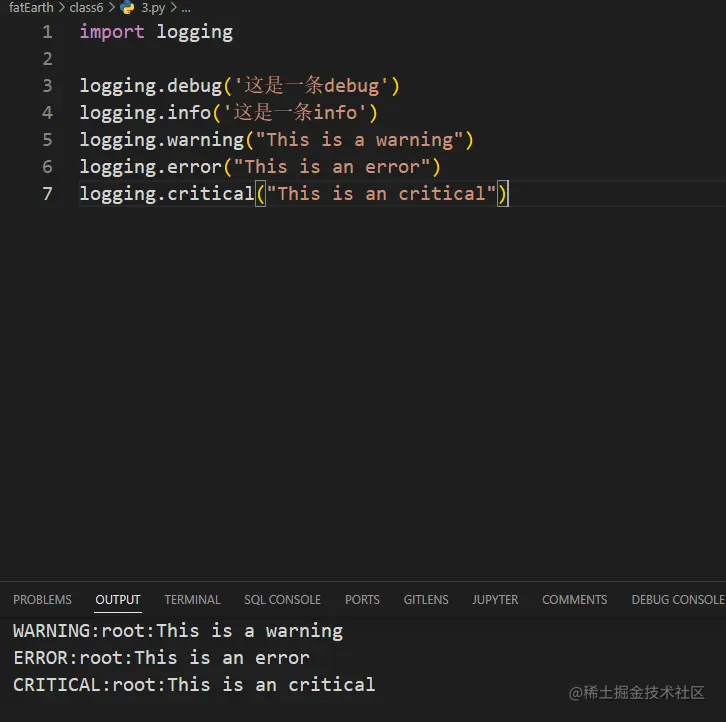Image resolution: width=726 pixels, height=722 pixels.
Task: Click the '这是一条debug' string
Action: 311,86
